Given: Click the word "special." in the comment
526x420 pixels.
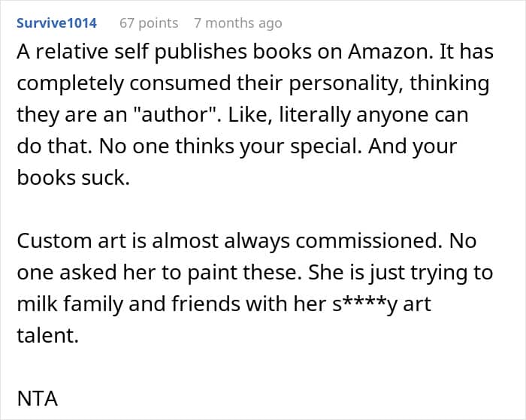Looking at the screenshot, I should pos(326,147).
